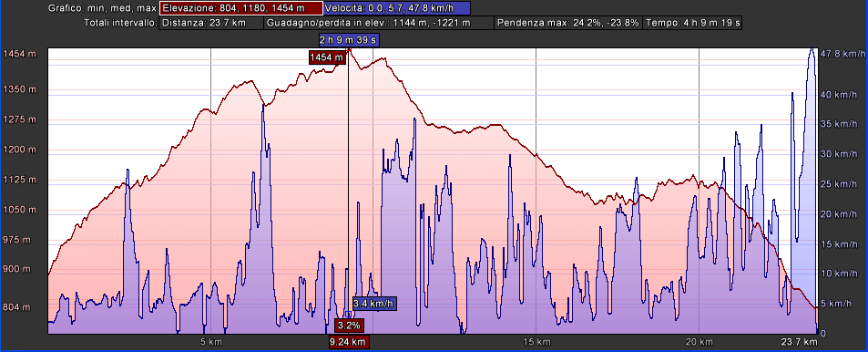Click the 1200 m elevation axis label

point(19,150)
